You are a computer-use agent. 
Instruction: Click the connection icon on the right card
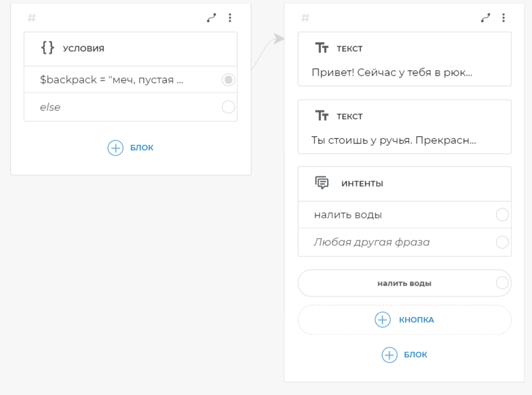485,18
